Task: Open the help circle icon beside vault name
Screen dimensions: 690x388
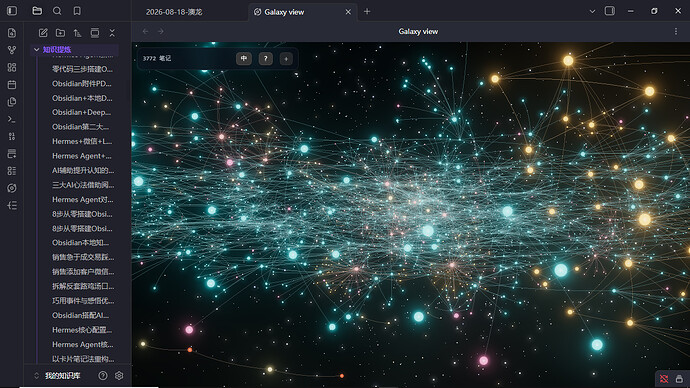Action: [x=103, y=376]
